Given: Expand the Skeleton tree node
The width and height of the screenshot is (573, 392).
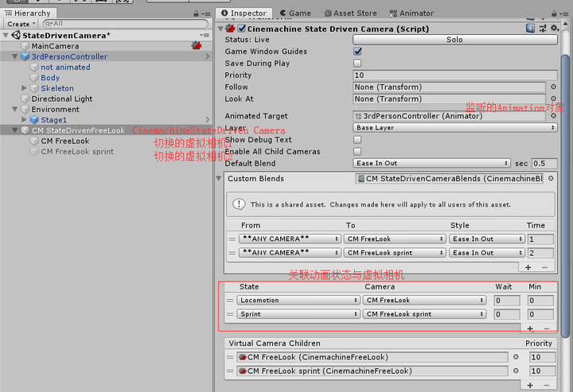Looking at the screenshot, I should pos(24,88).
